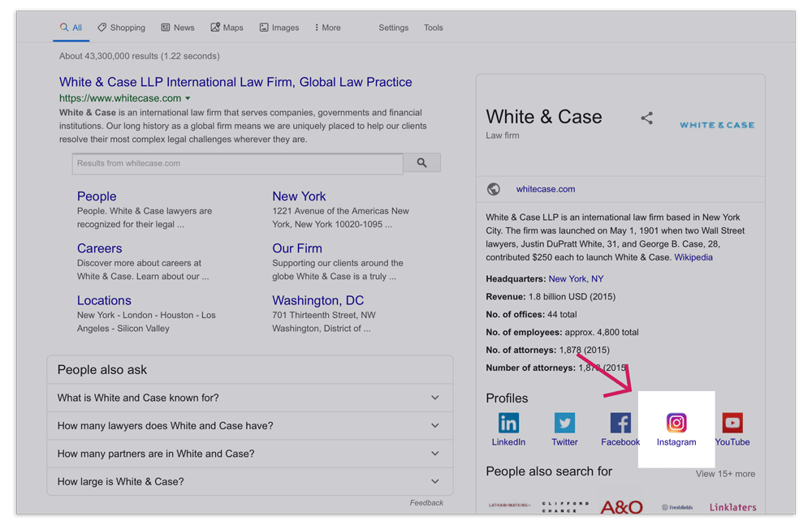
Task: Open the Linklaters logo
Action: 732,507
